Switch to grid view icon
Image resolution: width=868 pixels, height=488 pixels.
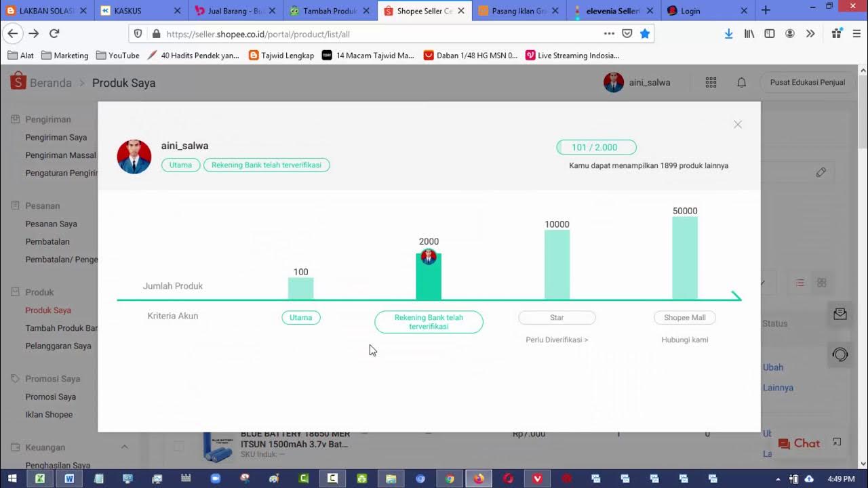click(x=822, y=283)
